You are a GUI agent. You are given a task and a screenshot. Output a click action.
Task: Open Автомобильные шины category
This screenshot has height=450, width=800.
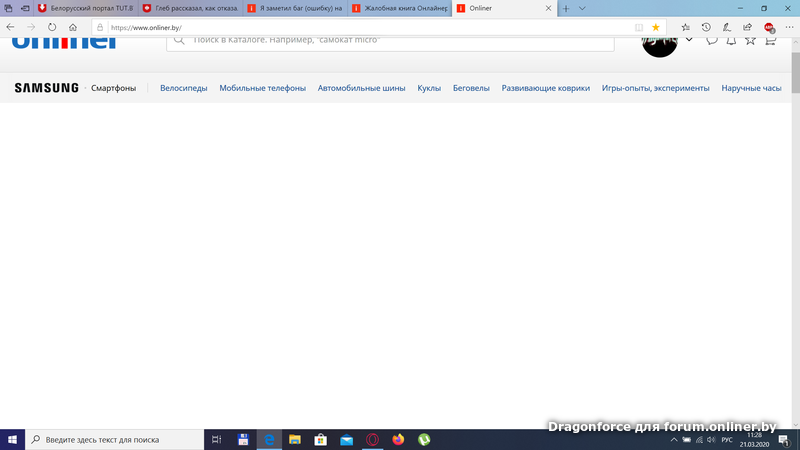tap(361, 88)
